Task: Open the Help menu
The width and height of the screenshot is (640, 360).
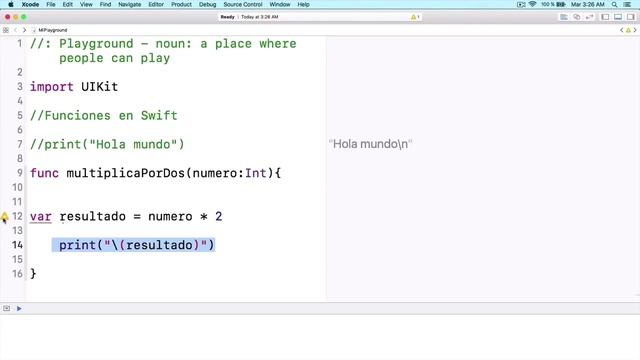Action: pos(303,4)
